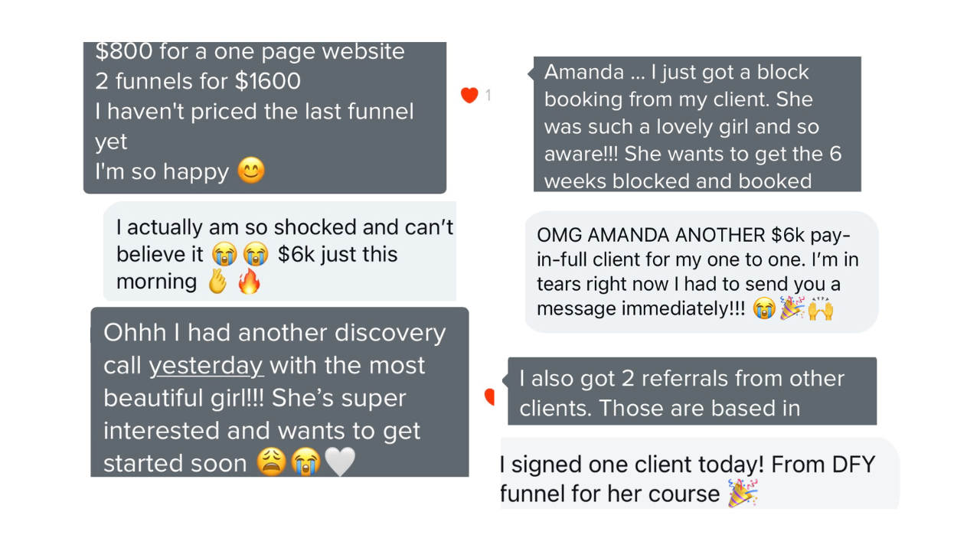Select the "I actually am so shocked" message bubble
This screenshot has width=980, height=551.
[279, 252]
